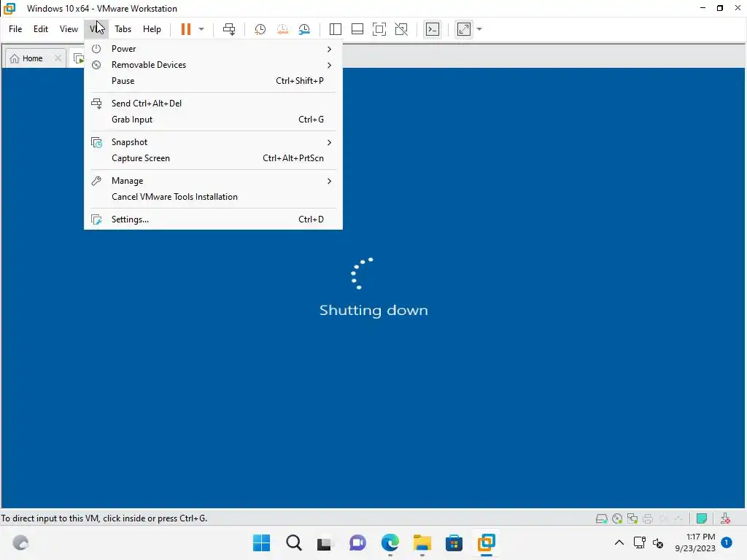This screenshot has width=747, height=560.
Task: Click the muted volume tray icon
Action: pyautogui.click(x=658, y=542)
